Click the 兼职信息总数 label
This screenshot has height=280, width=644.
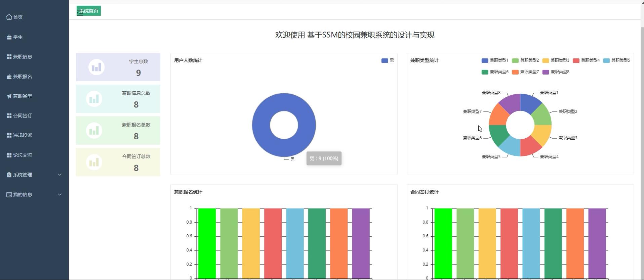136,93
